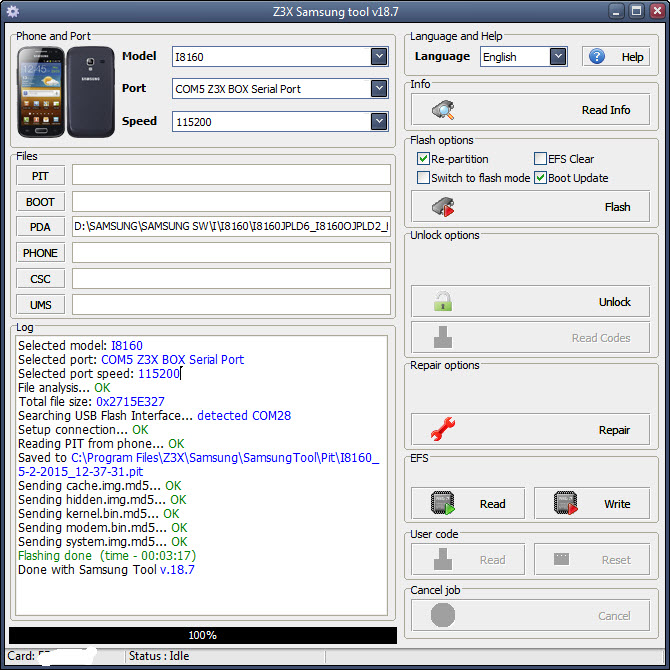Click the green padlock Unlock icon
This screenshot has height=670, width=670.
pos(443,301)
